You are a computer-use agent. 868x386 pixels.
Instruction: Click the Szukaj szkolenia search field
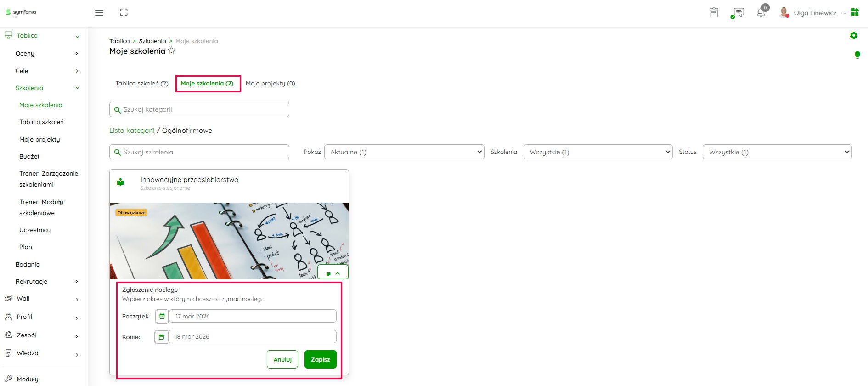199,152
